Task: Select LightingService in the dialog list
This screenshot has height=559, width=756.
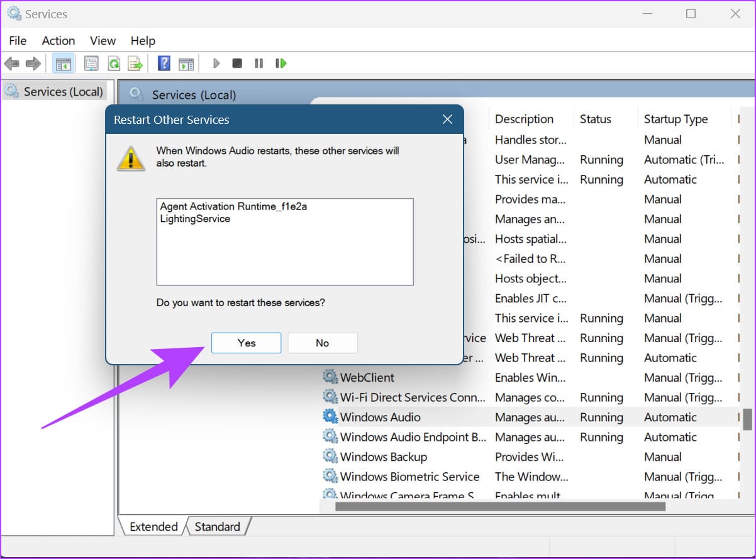Action: coord(195,219)
